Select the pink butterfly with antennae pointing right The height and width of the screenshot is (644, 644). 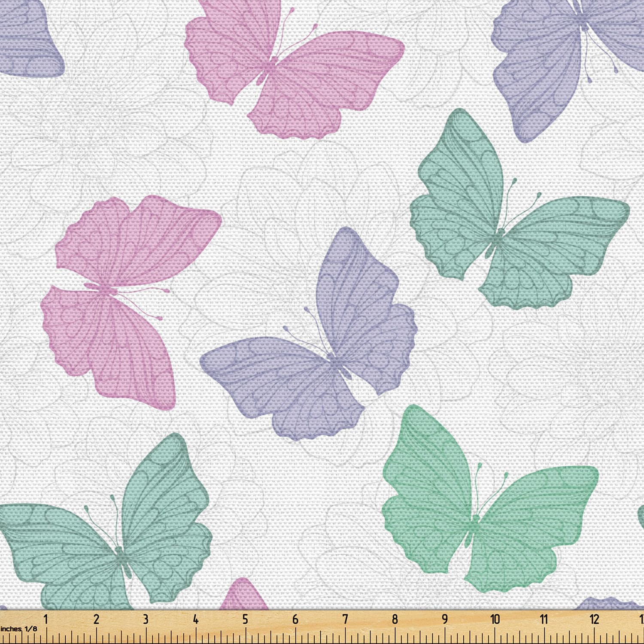[131, 302]
